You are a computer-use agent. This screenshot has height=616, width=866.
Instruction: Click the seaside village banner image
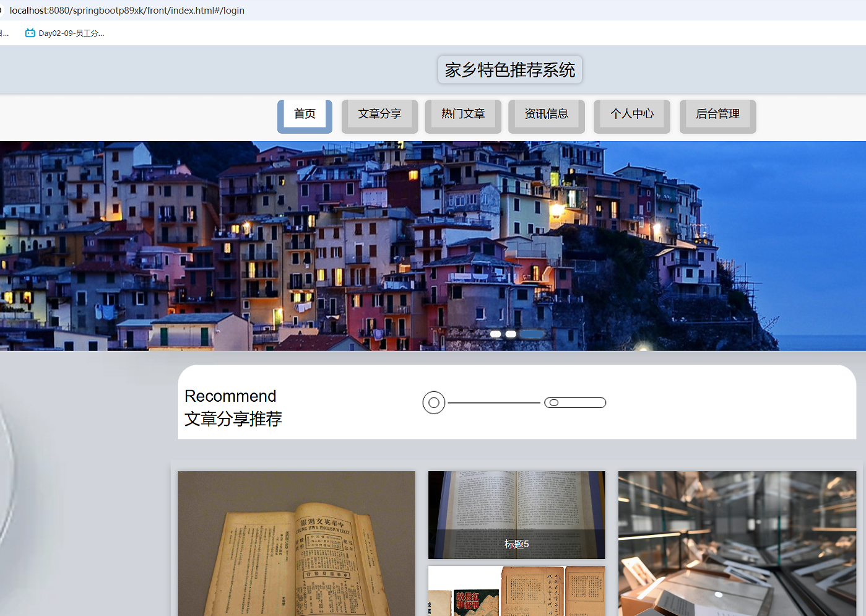(x=433, y=246)
